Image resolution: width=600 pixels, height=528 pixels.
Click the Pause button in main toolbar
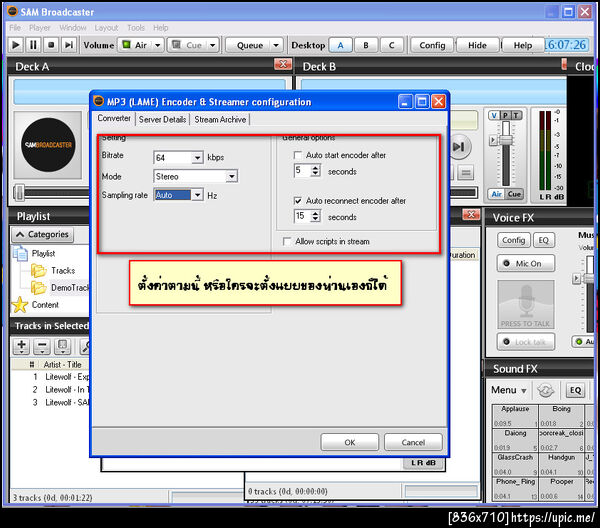coord(33,45)
